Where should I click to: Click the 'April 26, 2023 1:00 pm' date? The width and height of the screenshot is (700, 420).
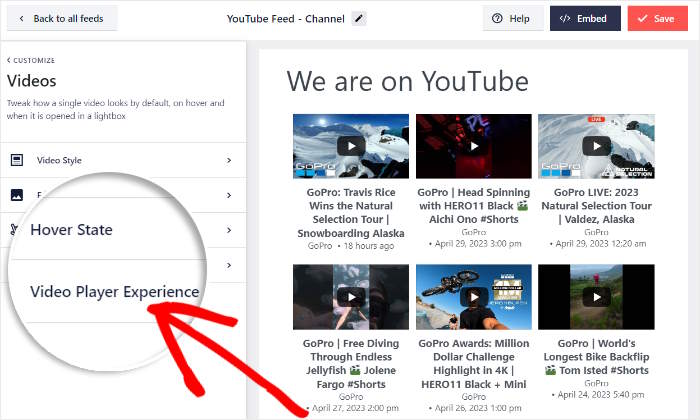[478, 408]
